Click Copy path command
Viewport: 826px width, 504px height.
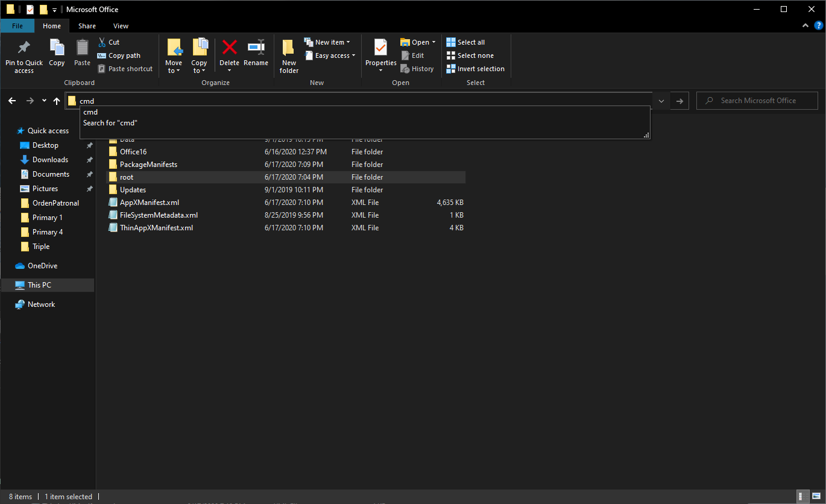[x=119, y=55]
